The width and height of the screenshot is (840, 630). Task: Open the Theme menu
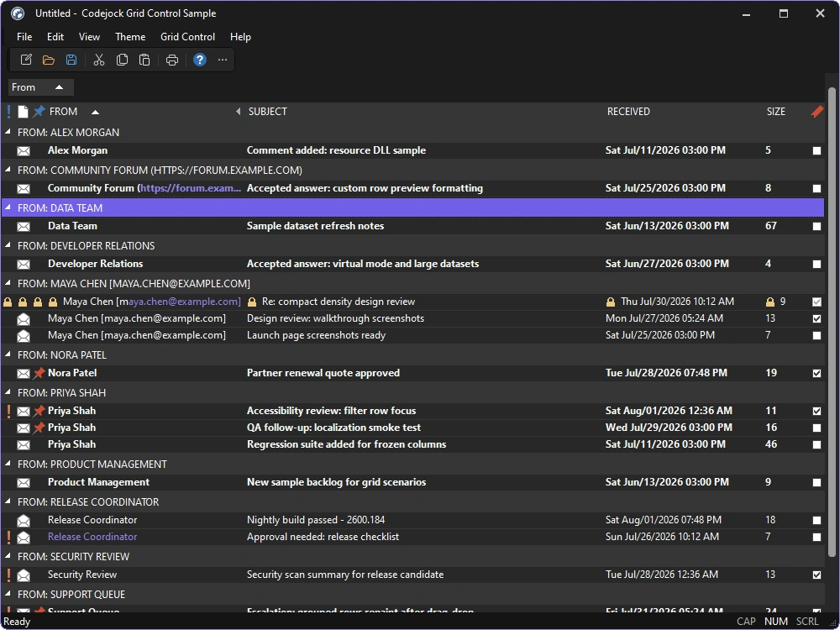tap(130, 37)
